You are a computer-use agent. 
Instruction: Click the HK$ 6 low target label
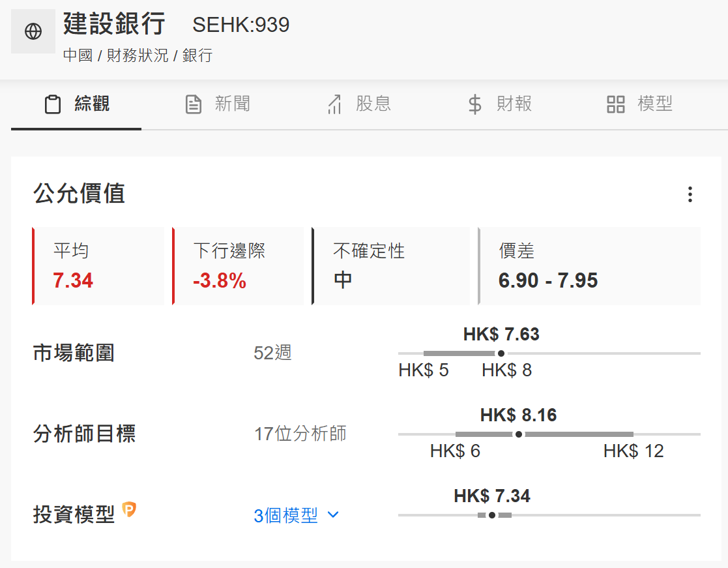[455, 451]
